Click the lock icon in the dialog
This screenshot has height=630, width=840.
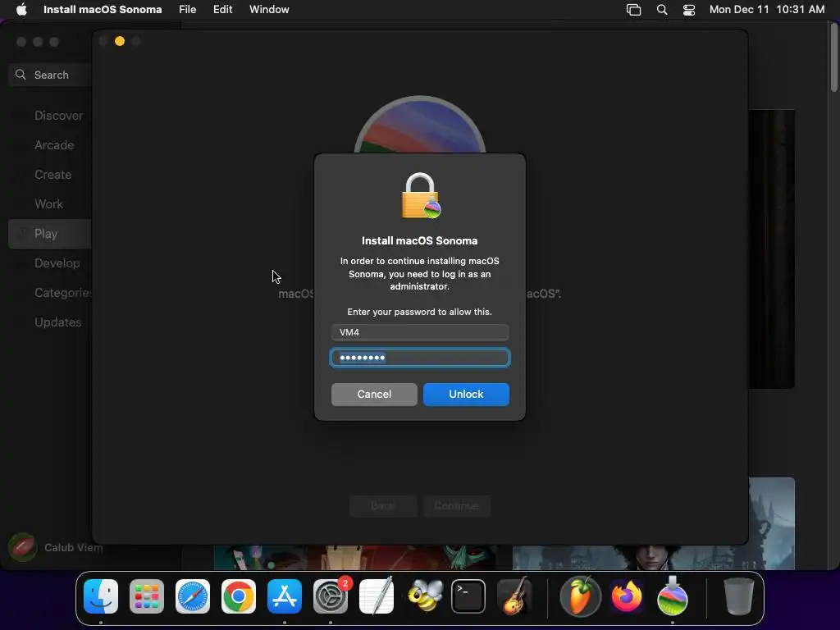[x=421, y=196]
